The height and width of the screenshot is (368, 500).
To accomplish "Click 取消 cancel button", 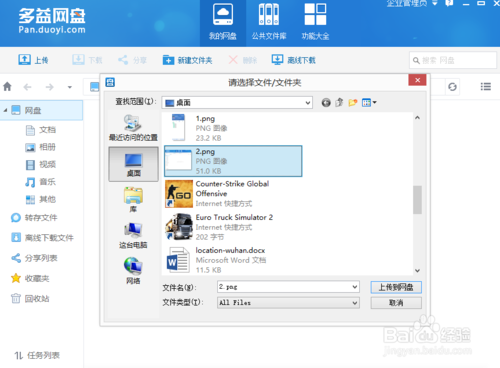I will [x=396, y=303].
